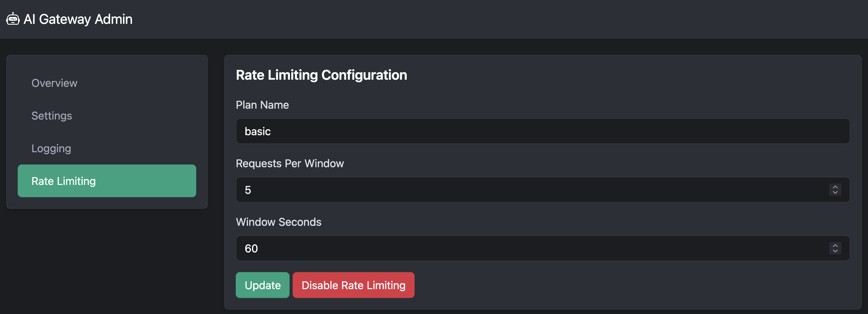Increase Window Seconds with up arrow
The image size is (868, 314).
tap(835, 246)
